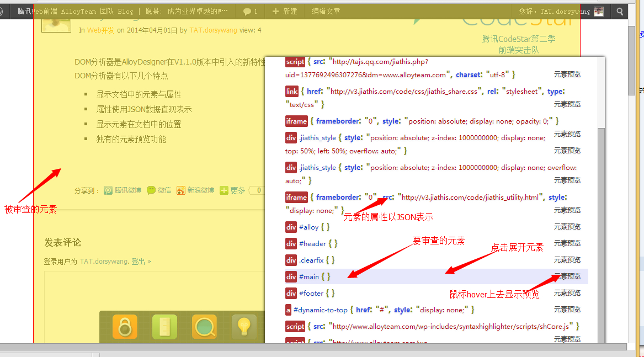Expand the div #footer element
This screenshot has width=644, height=357.
click(x=310, y=293)
